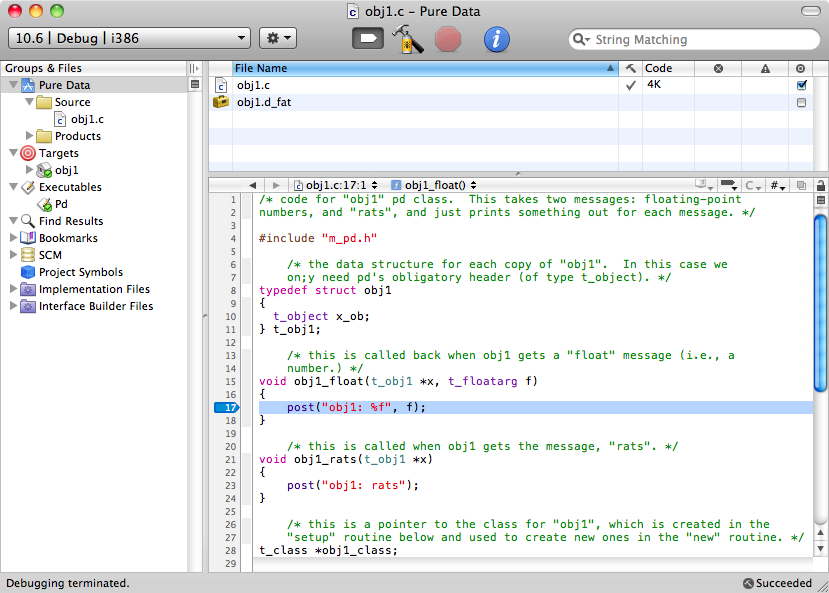Click the Products folder icon

(44, 136)
